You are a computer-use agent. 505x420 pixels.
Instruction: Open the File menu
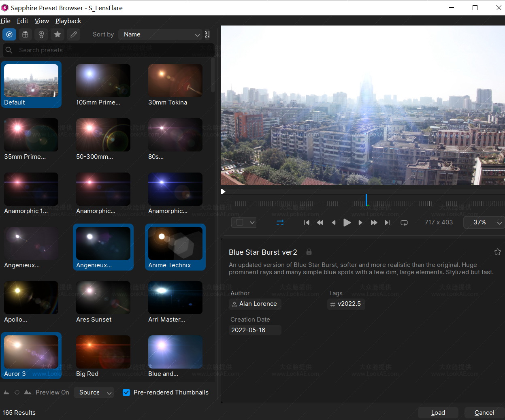point(6,21)
